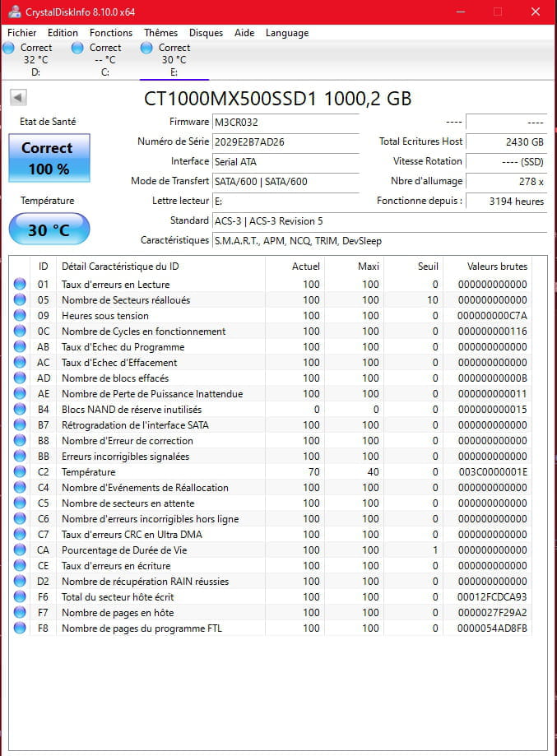Click status icon for ID C6 row
This screenshot has height=756, width=557.
(20, 518)
